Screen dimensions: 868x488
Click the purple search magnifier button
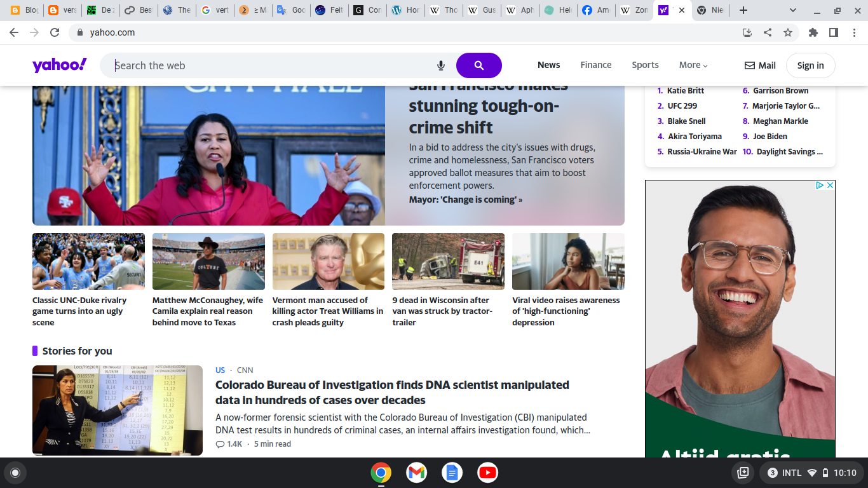click(478, 65)
